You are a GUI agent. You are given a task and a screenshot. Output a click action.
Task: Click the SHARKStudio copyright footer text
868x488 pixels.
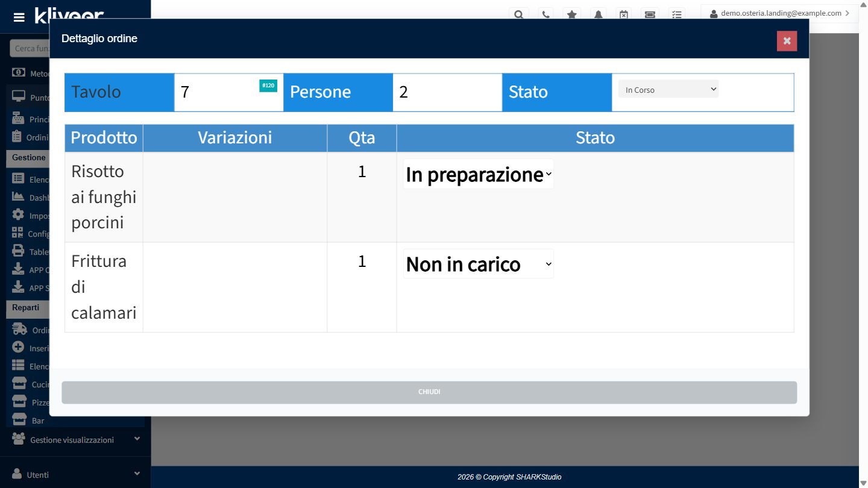click(509, 477)
